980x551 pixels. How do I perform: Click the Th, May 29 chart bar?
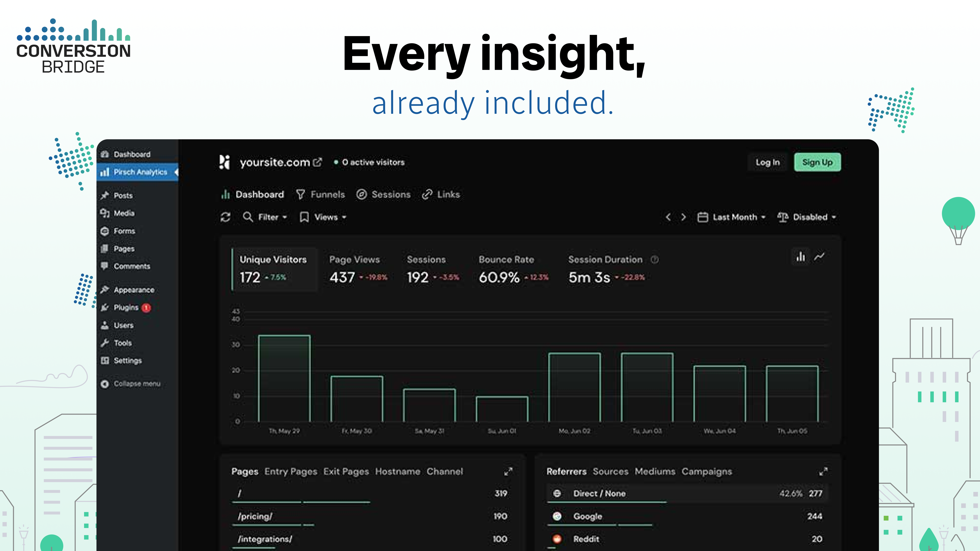(284, 378)
